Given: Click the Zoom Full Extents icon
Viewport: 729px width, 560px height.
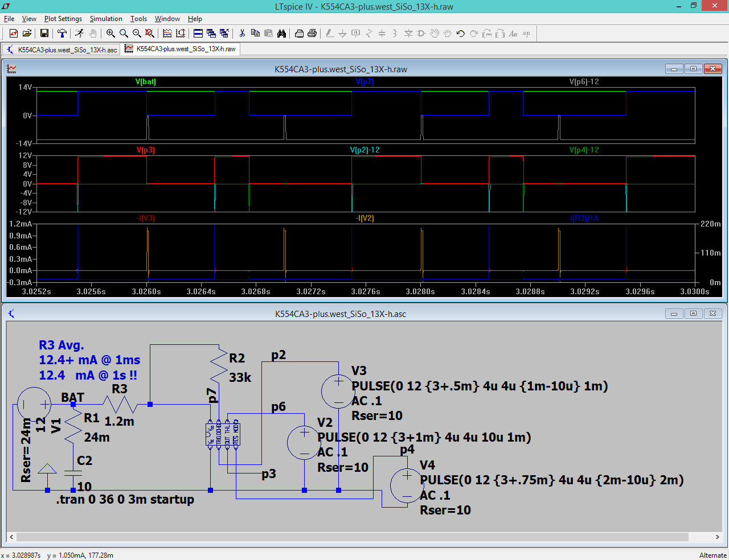Looking at the screenshot, I should click(150, 34).
